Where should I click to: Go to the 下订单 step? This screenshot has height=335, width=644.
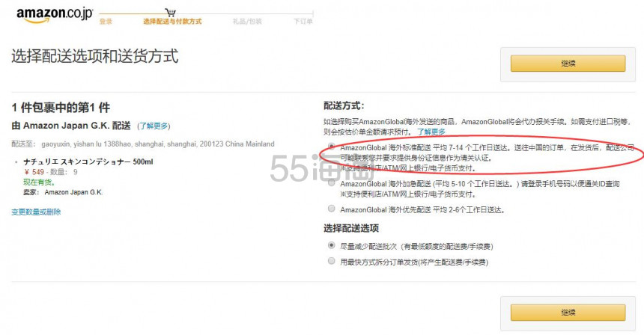click(303, 22)
